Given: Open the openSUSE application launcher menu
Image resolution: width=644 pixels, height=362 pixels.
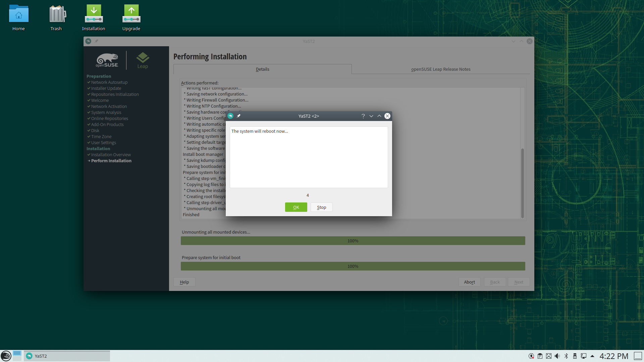Looking at the screenshot, I should [6, 356].
